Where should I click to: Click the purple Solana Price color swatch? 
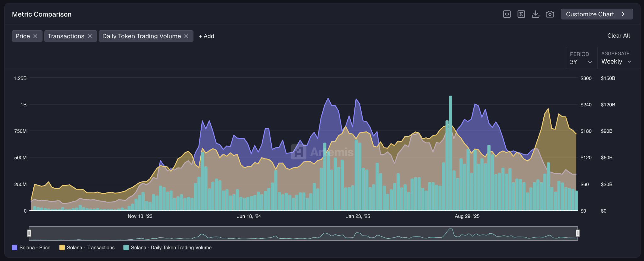14,247
